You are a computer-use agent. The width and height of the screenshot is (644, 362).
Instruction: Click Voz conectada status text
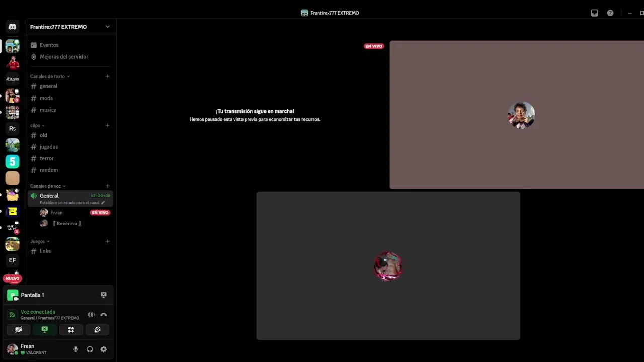38,312
